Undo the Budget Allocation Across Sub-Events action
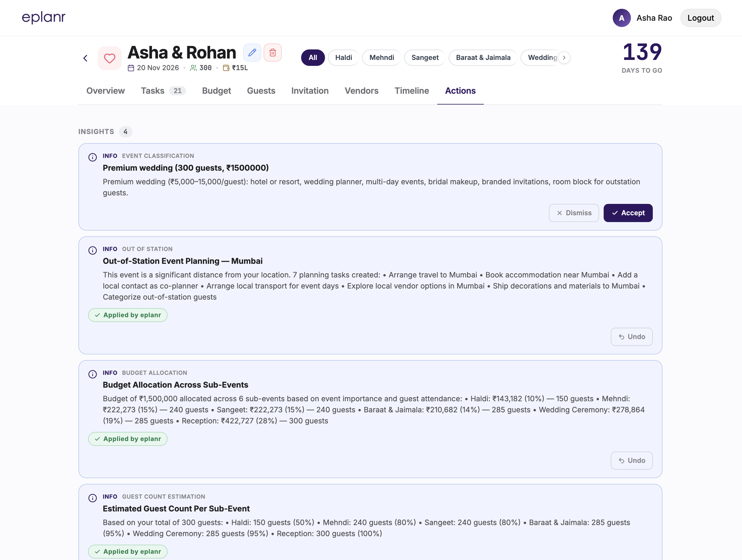Screen dimensions: 742x560 632,460
